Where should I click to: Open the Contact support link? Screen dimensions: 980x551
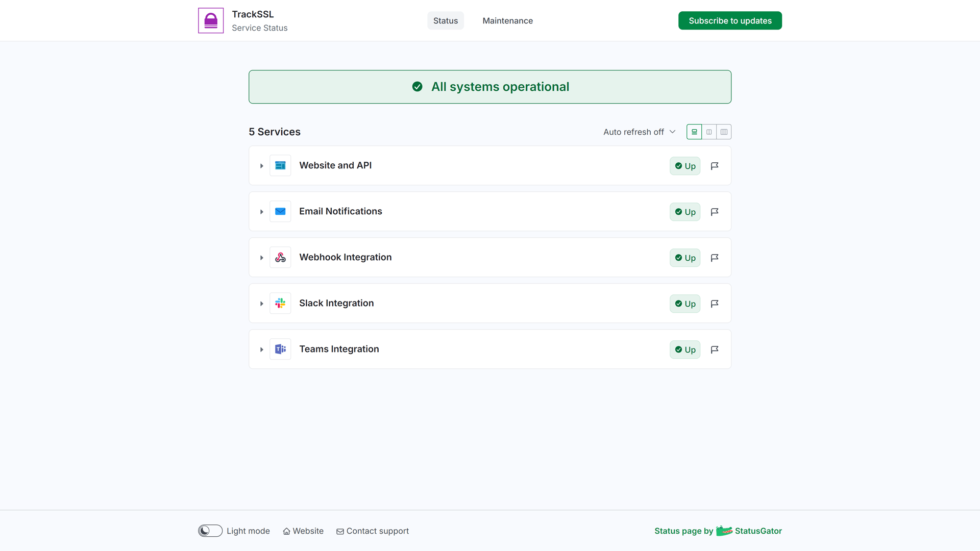point(373,531)
